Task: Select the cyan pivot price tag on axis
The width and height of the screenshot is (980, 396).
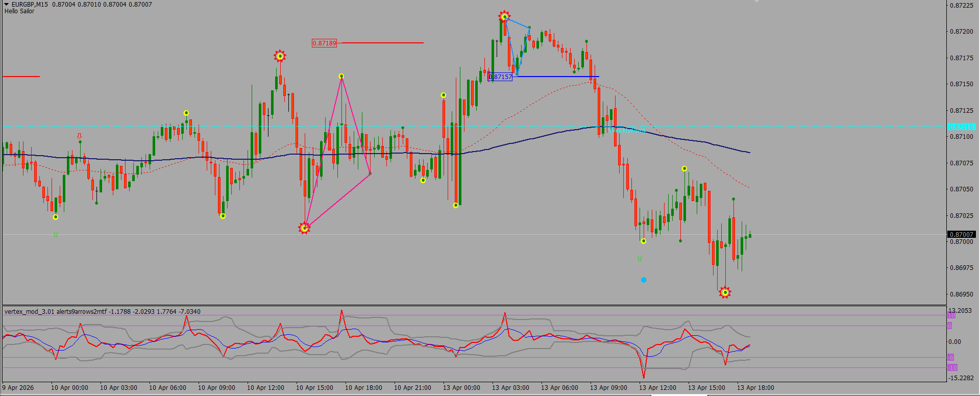Action: [x=962, y=127]
